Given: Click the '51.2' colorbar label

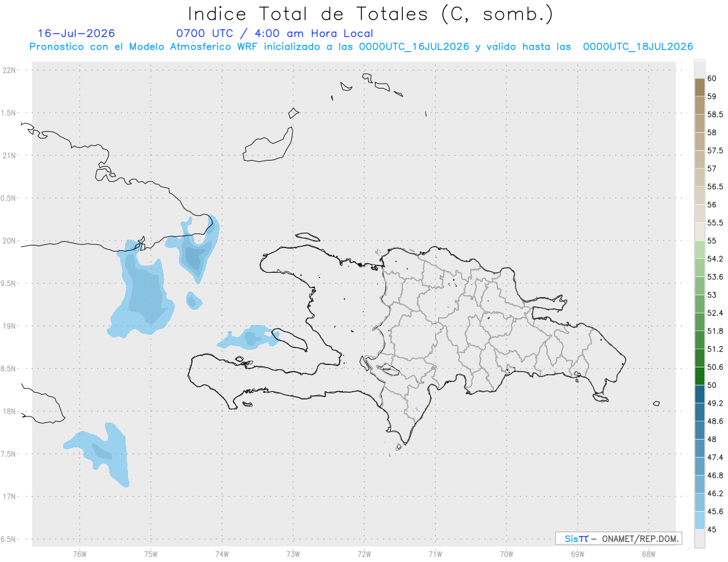Looking at the screenshot, I should (715, 349).
